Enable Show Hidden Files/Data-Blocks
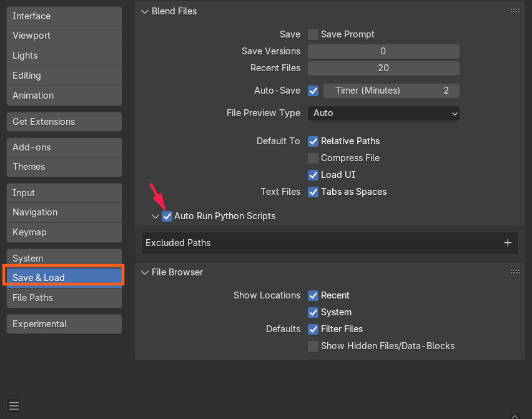 [x=313, y=346]
